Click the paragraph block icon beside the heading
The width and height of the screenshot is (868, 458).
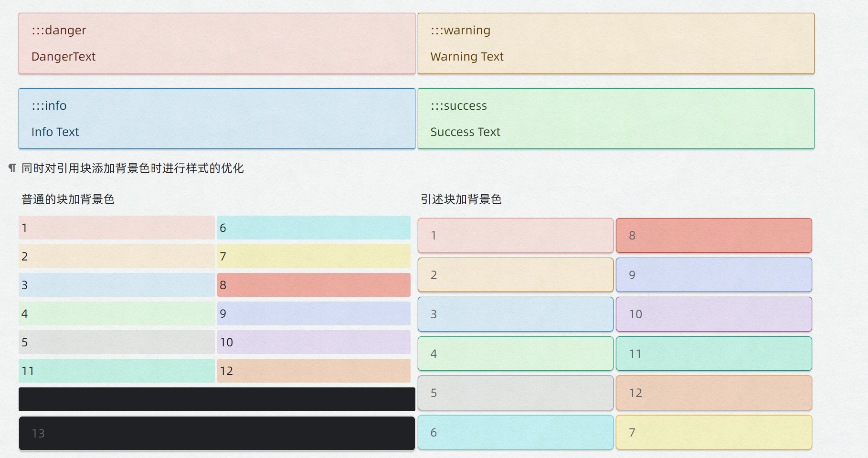click(x=12, y=168)
